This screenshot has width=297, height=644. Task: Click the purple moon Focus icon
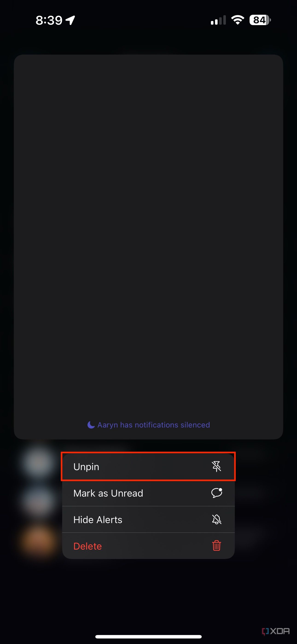[x=91, y=425]
